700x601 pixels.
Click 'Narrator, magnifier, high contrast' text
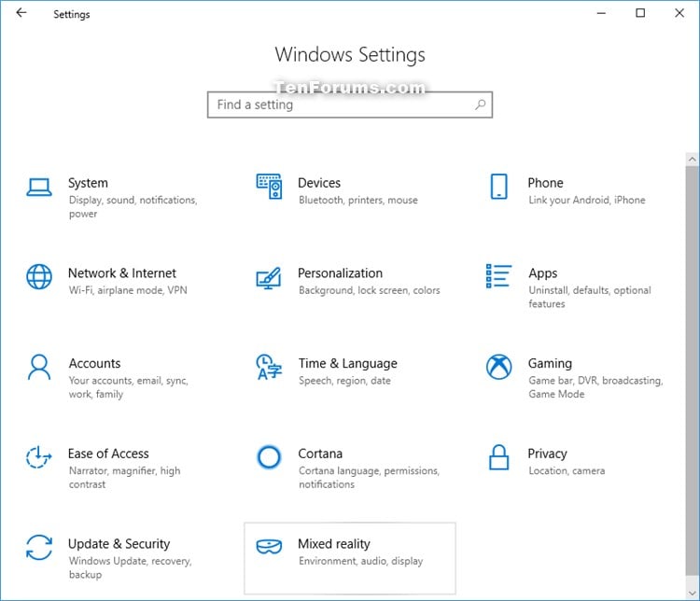(x=124, y=477)
